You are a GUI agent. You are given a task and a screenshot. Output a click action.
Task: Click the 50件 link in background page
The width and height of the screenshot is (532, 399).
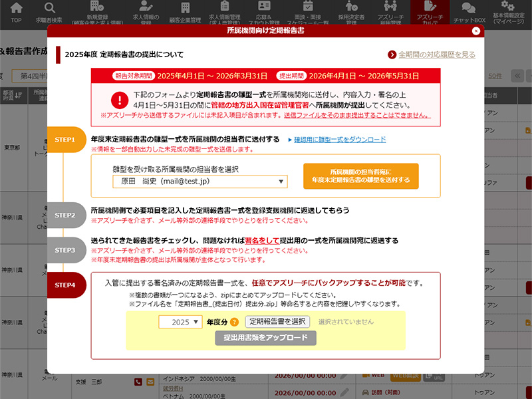click(x=495, y=76)
